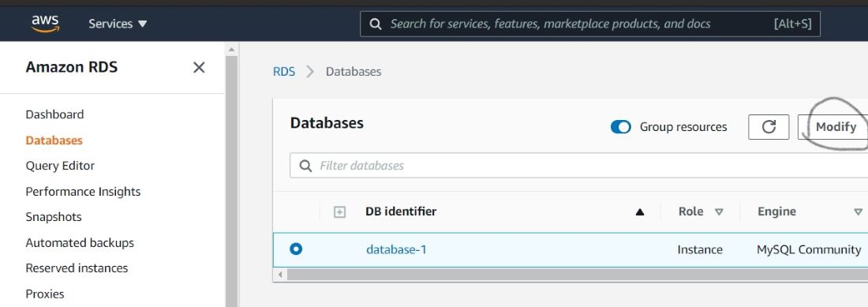Click sidebar scrollbar up arrow
868x307 pixels.
(x=231, y=50)
